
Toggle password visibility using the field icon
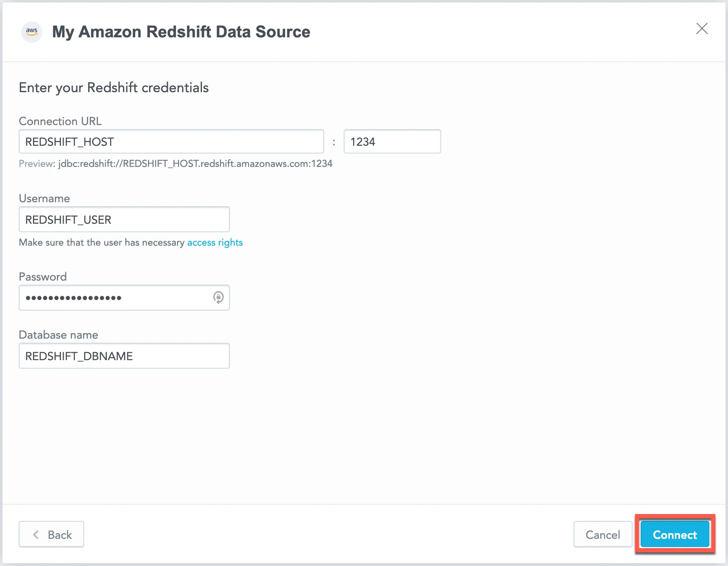[x=218, y=298]
